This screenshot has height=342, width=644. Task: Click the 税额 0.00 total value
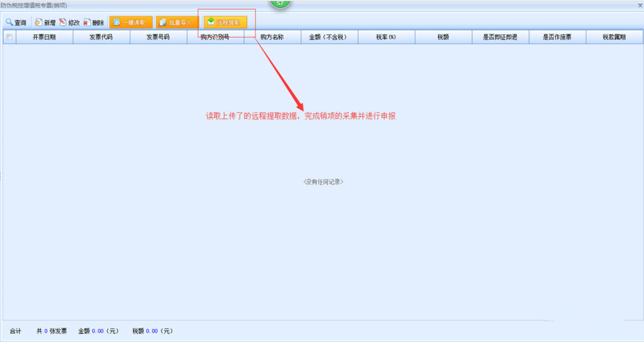coord(151,331)
